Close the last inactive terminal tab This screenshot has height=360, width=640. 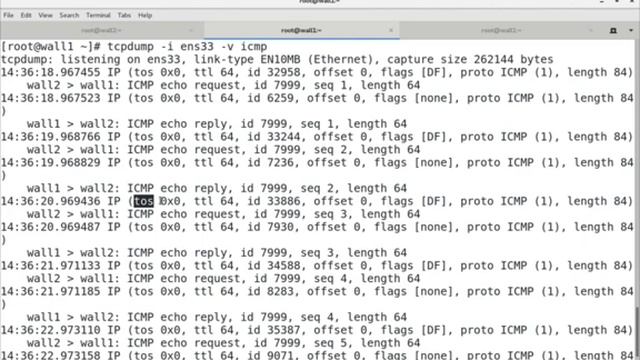pyautogui.click(x=590, y=30)
